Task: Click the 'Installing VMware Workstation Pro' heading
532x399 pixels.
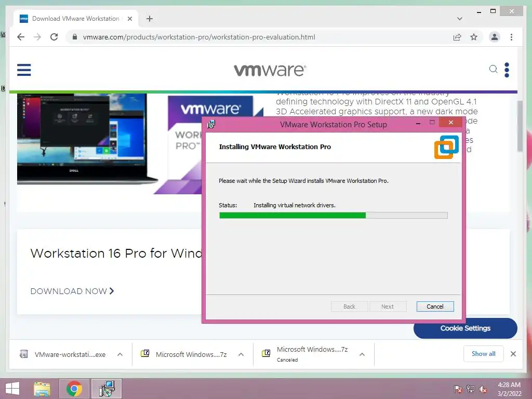Action: coord(275,147)
